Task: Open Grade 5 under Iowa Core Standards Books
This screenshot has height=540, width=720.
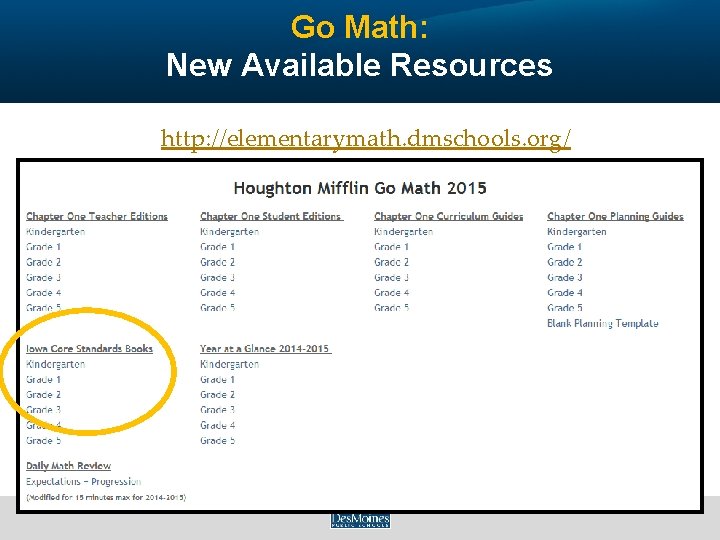Action: 44,440
